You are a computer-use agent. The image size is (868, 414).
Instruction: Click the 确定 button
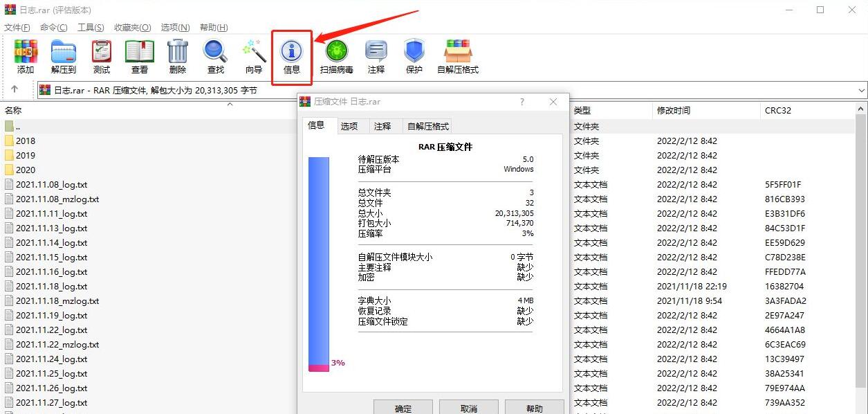pyautogui.click(x=403, y=407)
